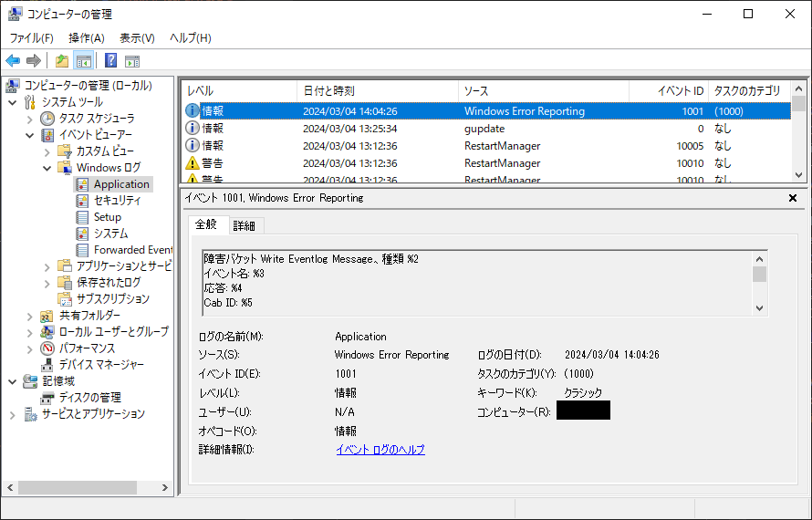Click the 共有フォルダー icon

tap(47, 316)
